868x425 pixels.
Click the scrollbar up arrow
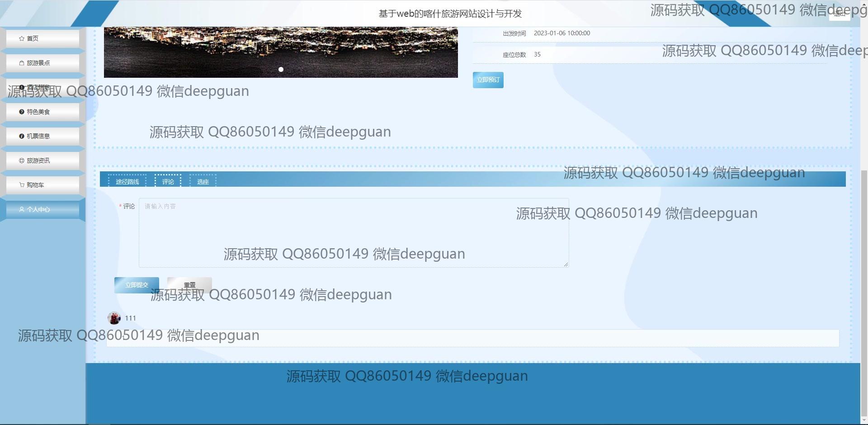coord(864,3)
